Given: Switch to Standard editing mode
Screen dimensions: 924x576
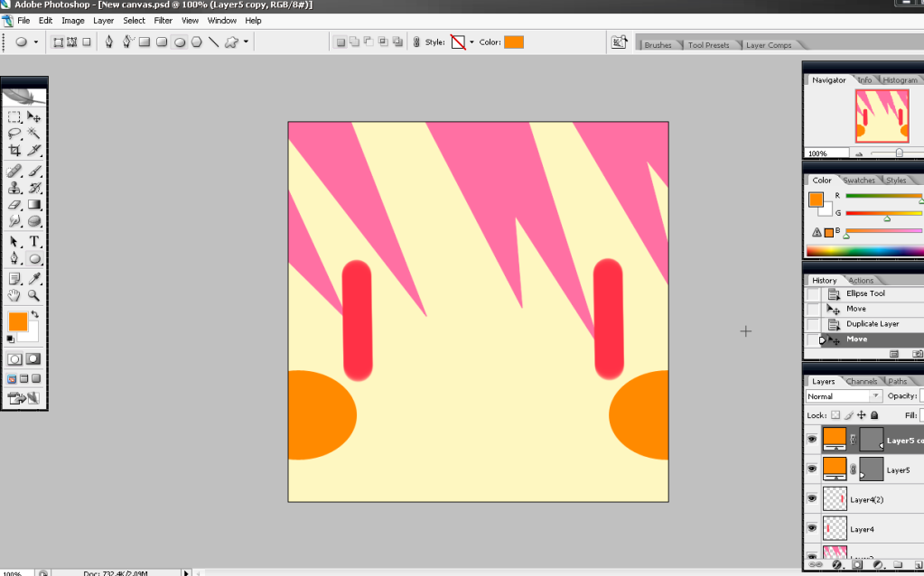Looking at the screenshot, I should [14, 358].
